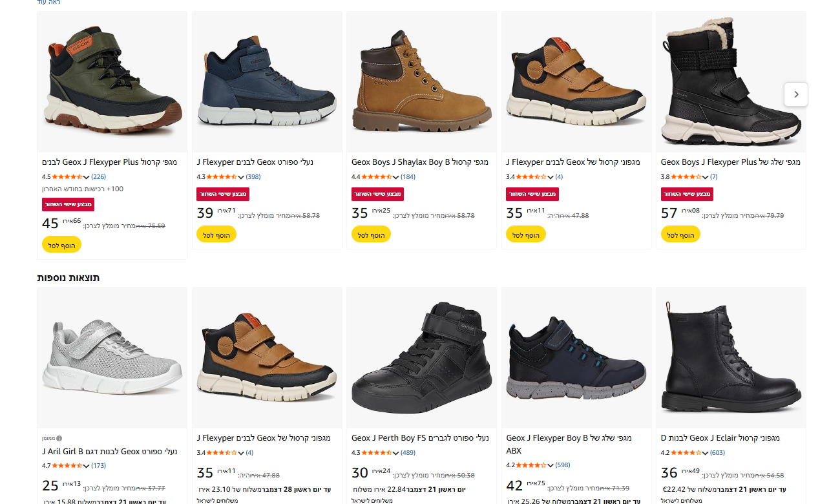Open the rating breakdown arrow beside 398 reviews
The width and height of the screenshot is (840, 504).
(242, 177)
